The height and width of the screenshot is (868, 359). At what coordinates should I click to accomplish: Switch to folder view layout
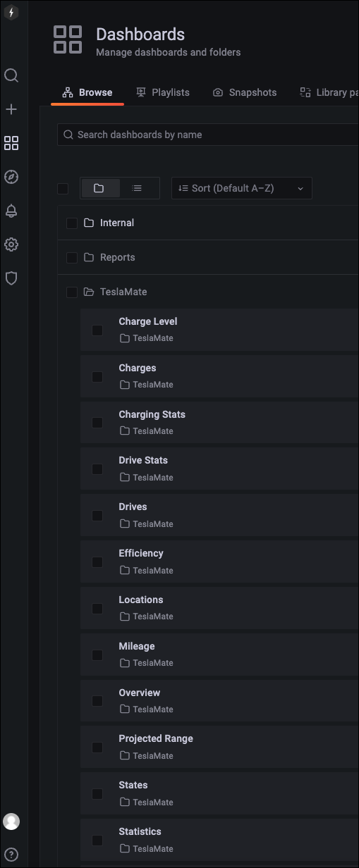coord(99,188)
